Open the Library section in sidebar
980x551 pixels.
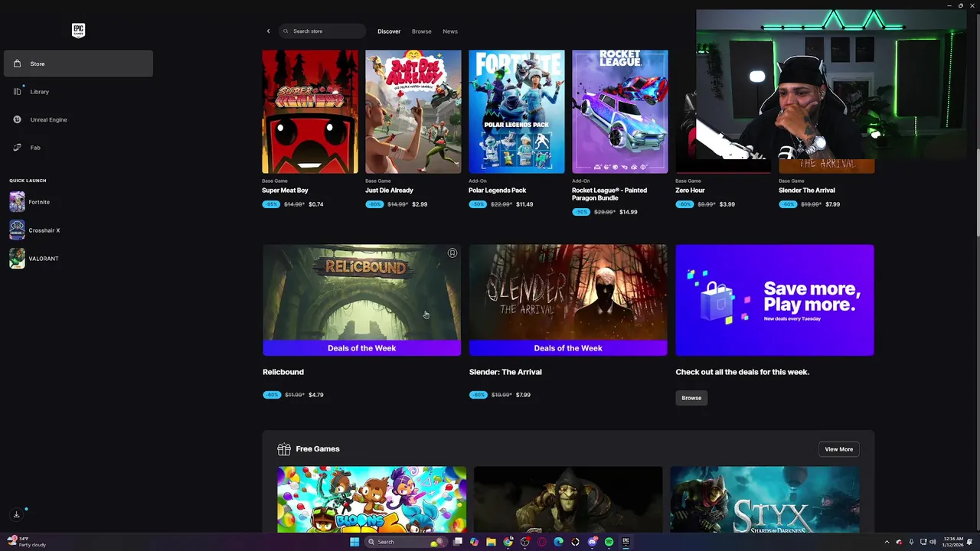(x=78, y=92)
